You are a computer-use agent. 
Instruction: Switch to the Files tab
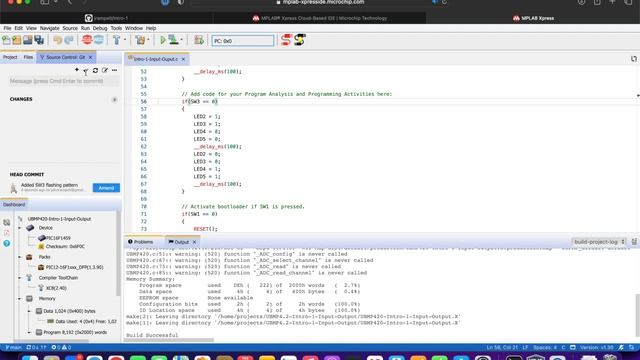[28, 57]
